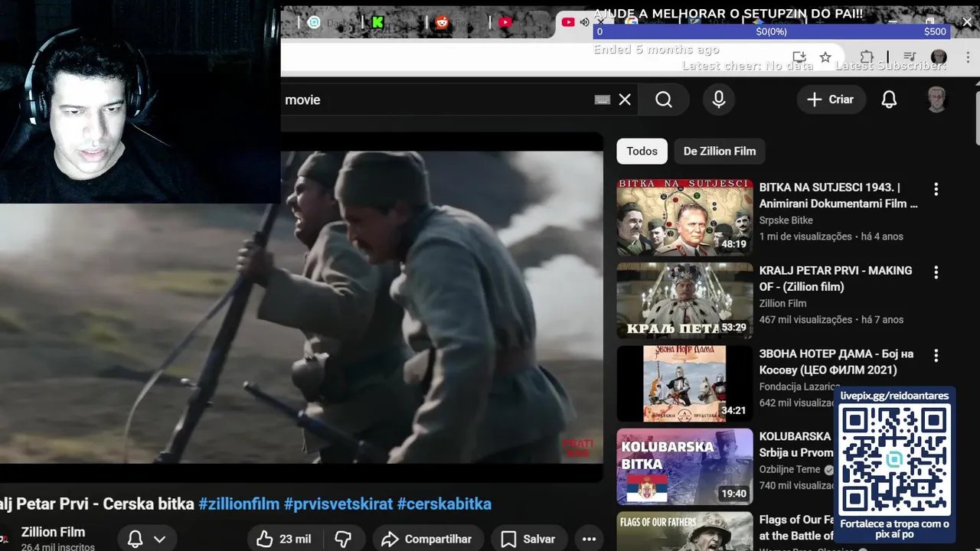Open the #cerskabitka hashtag

click(444, 504)
